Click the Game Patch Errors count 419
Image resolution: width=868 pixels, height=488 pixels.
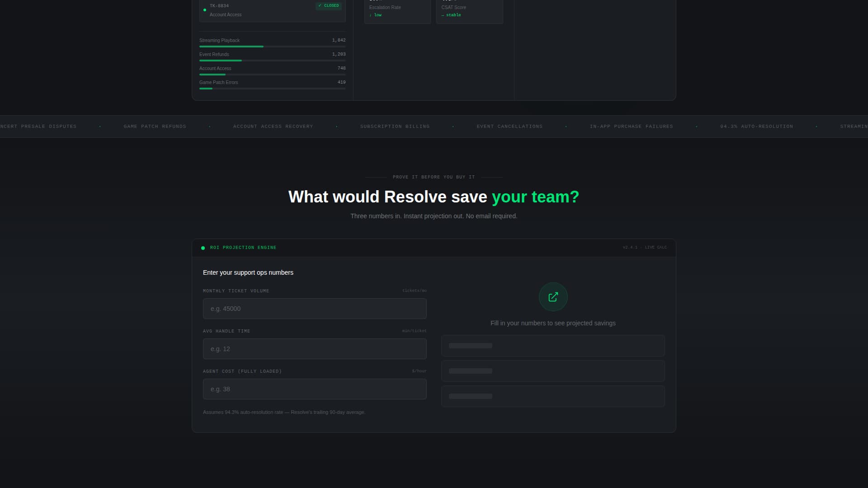pyautogui.click(x=341, y=82)
